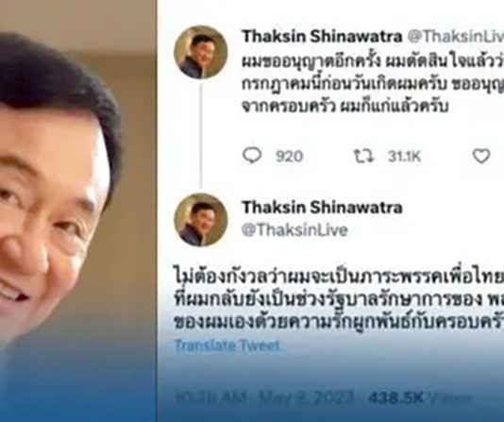The width and height of the screenshot is (504, 422).
Task: Open top tweet via its first text line
Action: pos(373,61)
